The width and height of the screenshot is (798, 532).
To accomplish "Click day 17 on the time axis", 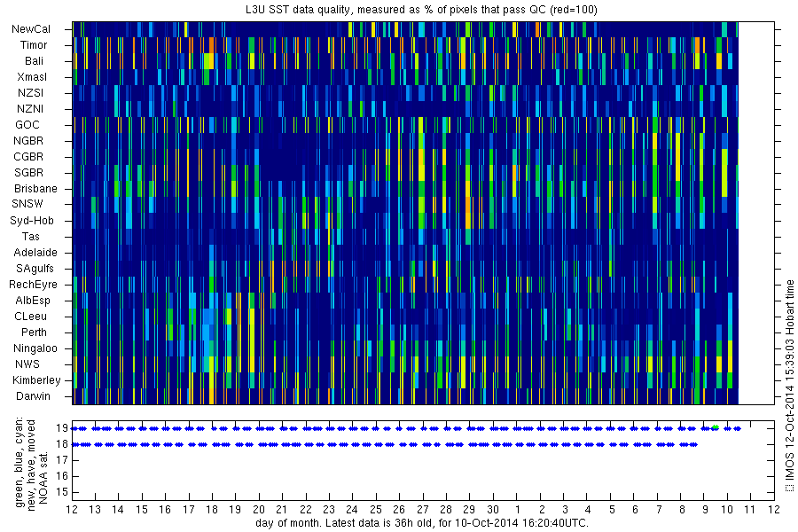I will pos(188,510).
